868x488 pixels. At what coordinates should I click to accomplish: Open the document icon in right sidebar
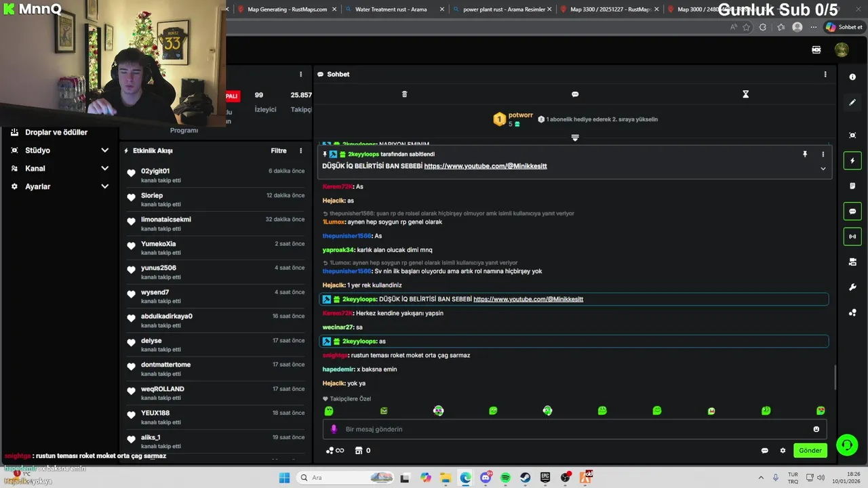tap(852, 186)
